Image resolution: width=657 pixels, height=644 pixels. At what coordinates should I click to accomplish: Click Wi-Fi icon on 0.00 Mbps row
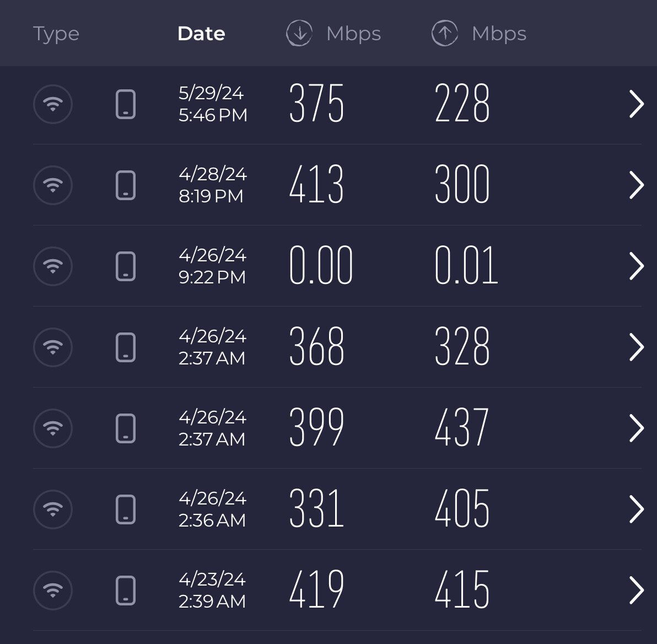pyautogui.click(x=53, y=266)
